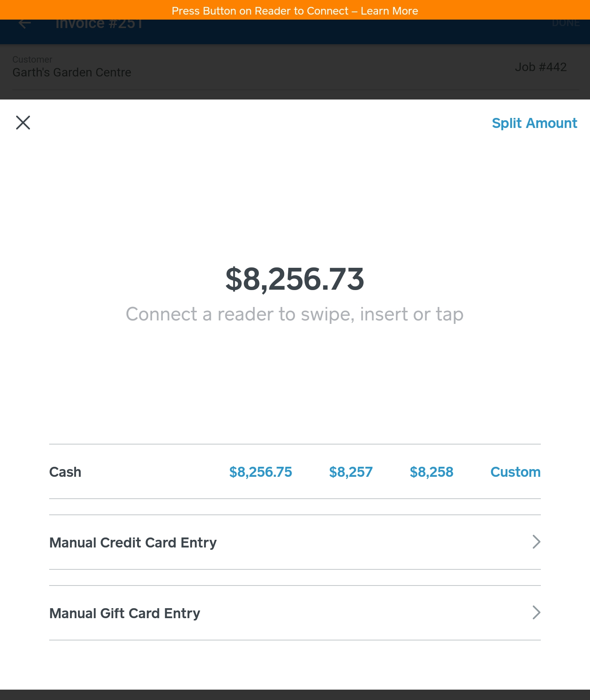This screenshot has width=590, height=700.
Task: Pick the $8,258 cash option
Action: tap(431, 472)
